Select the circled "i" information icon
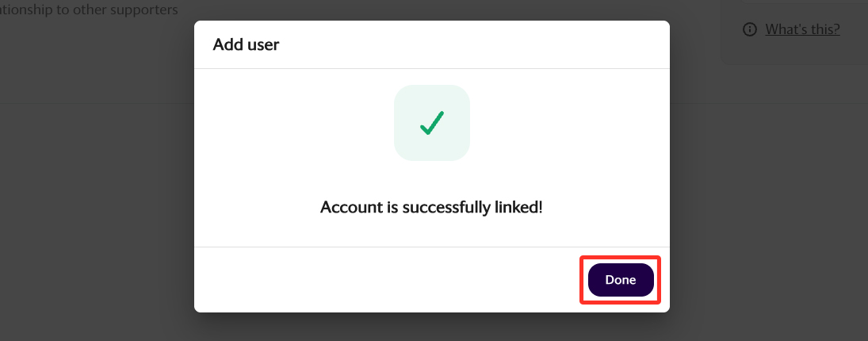 (750, 29)
